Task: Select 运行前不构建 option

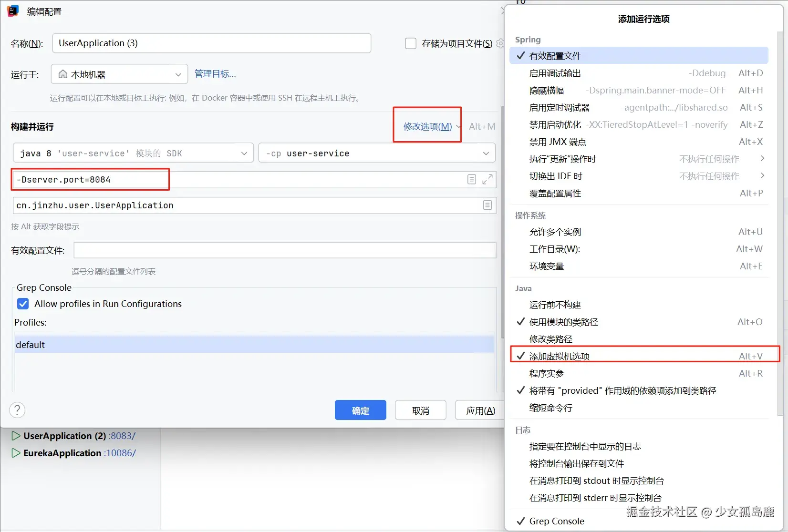Action: [x=639, y=305]
